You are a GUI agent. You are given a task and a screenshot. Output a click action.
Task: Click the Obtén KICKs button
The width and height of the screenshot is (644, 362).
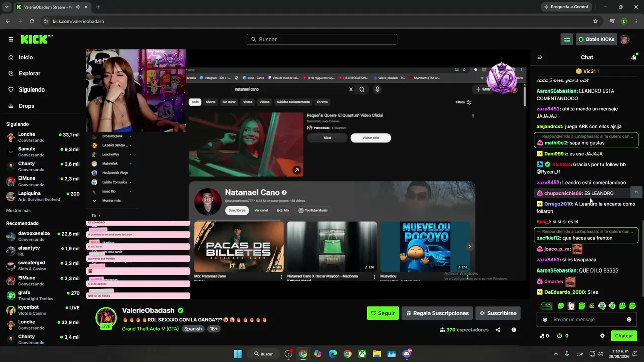point(596,39)
